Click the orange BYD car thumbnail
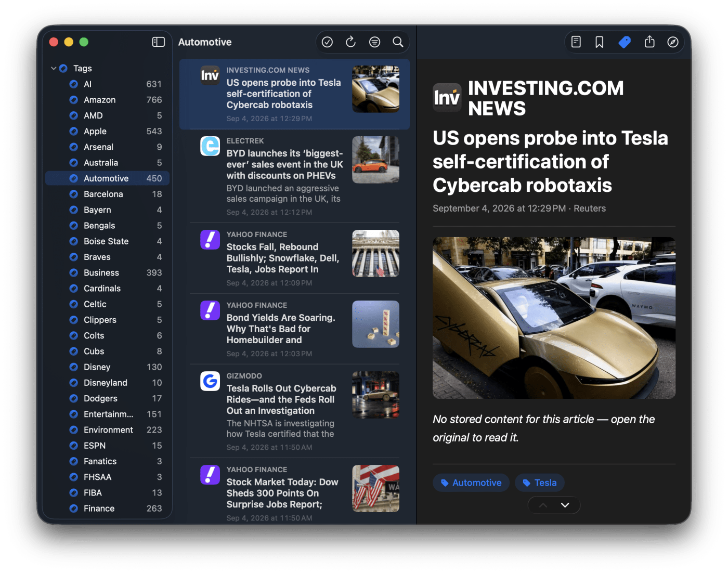Image resolution: width=728 pixels, height=573 pixels. click(x=375, y=160)
